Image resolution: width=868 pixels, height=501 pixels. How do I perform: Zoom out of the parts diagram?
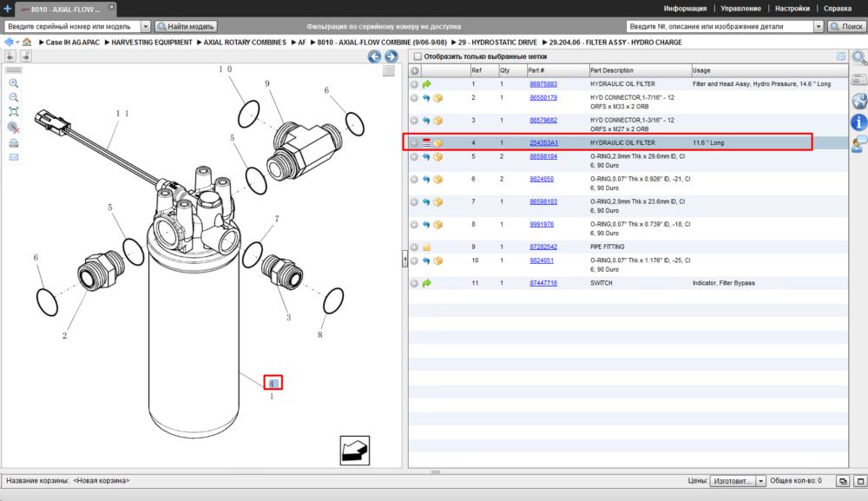click(13, 97)
